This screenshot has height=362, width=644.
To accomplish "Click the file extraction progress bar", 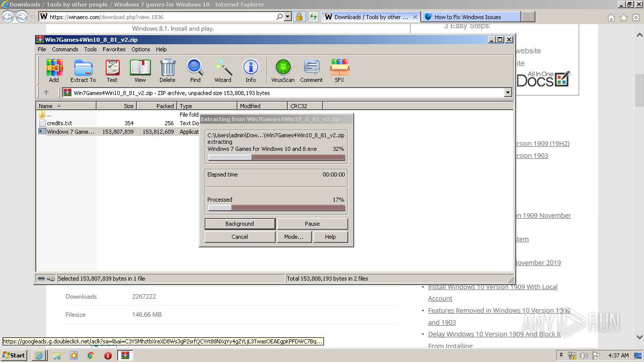I will (x=276, y=157).
